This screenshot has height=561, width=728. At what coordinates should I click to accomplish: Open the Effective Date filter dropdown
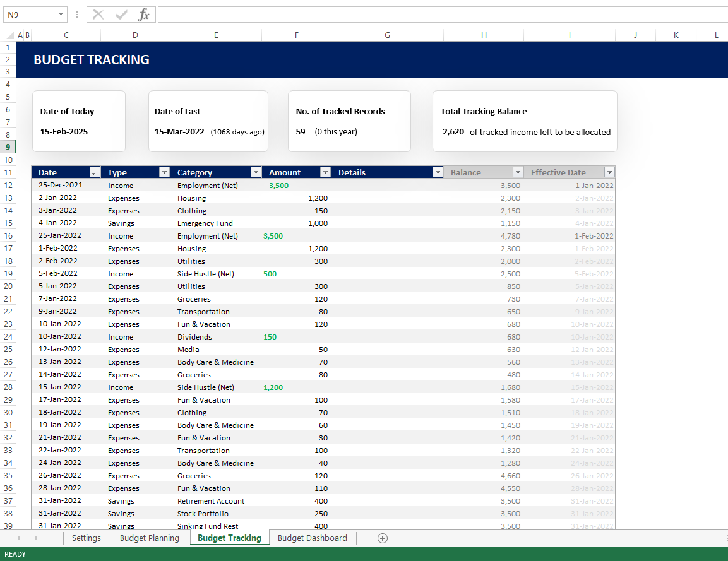(x=609, y=172)
